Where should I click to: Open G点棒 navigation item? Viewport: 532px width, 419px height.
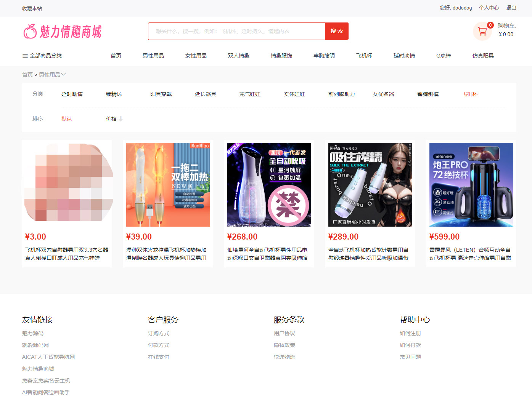(x=444, y=56)
